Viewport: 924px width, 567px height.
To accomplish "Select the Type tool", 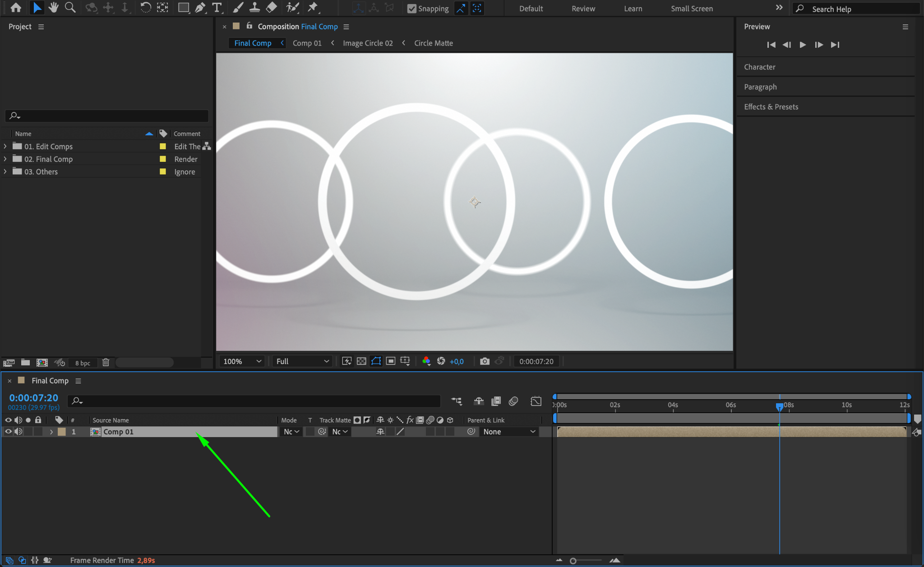I will point(217,8).
